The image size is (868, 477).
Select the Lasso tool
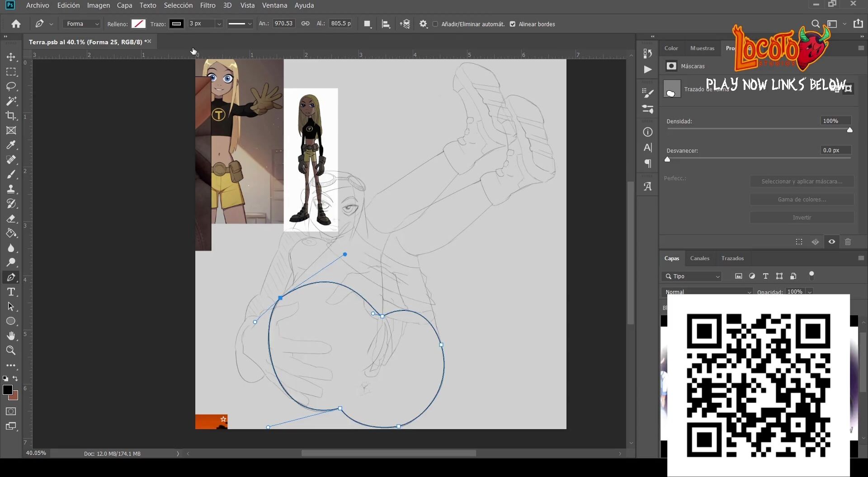click(11, 86)
